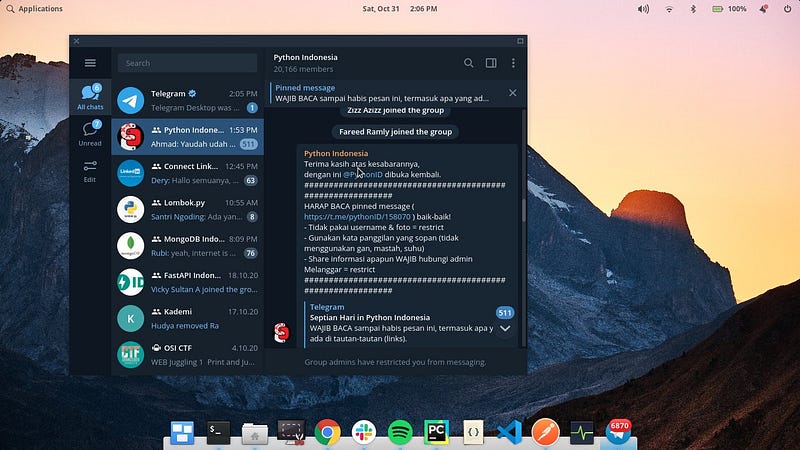Open the curly-braces editor app in dock
800x450 pixels.
(473, 433)
